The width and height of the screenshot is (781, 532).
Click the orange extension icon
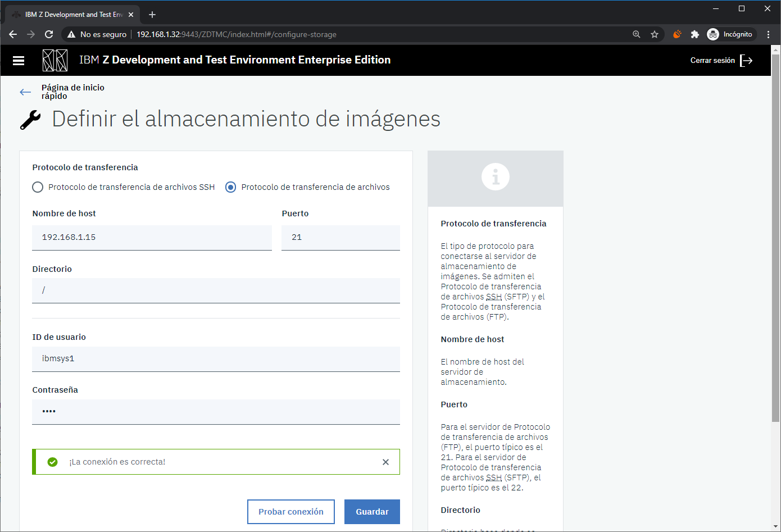677,34
